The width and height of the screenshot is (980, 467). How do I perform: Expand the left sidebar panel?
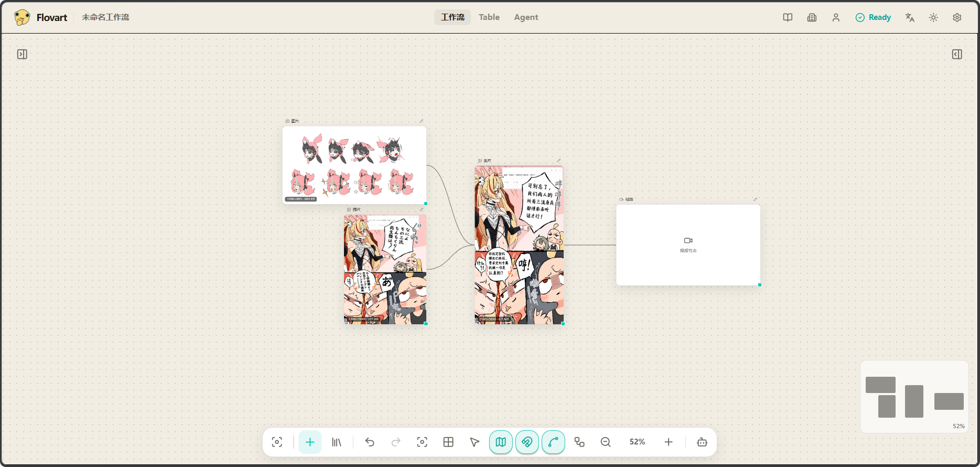[x=22, y=54]
